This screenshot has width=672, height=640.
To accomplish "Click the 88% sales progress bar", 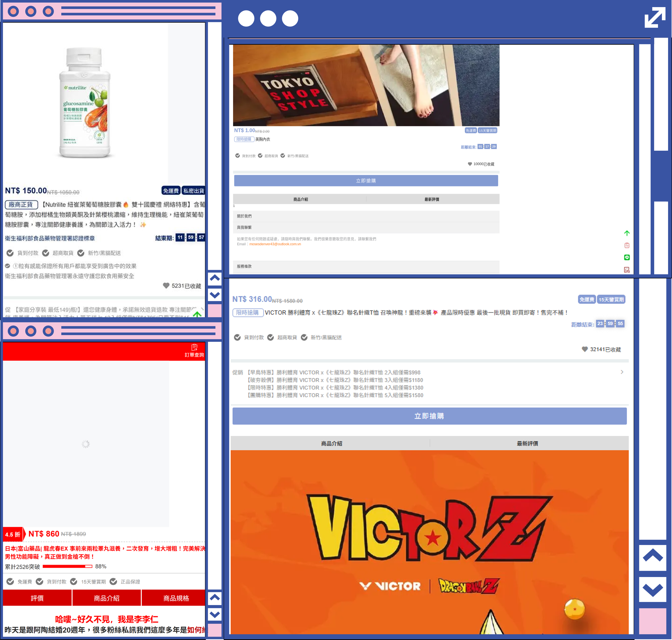I will 67,566.
